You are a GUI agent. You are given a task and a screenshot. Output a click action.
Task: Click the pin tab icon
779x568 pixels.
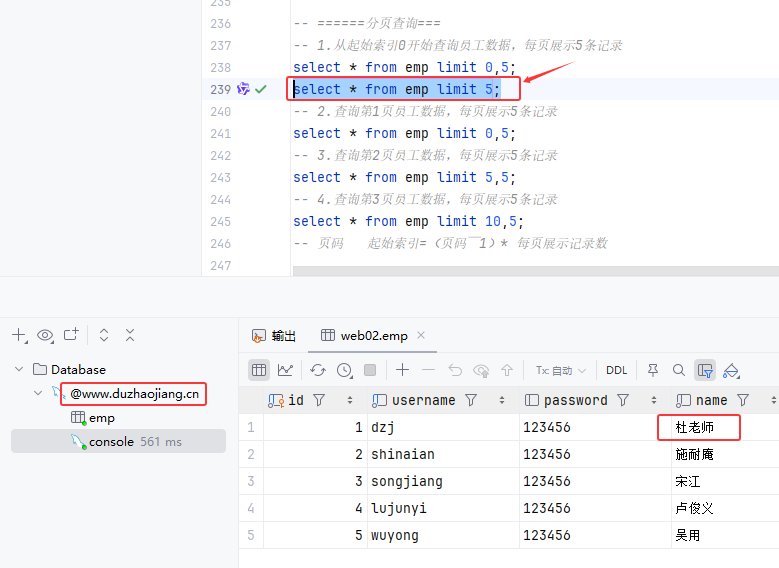pyautogui.click(x=653, y=370)
